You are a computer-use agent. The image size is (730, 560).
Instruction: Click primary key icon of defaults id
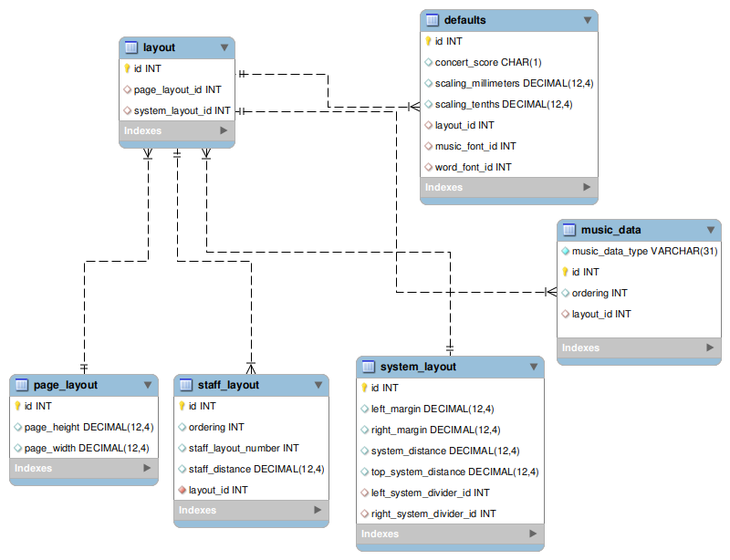[x=428, y=41]
